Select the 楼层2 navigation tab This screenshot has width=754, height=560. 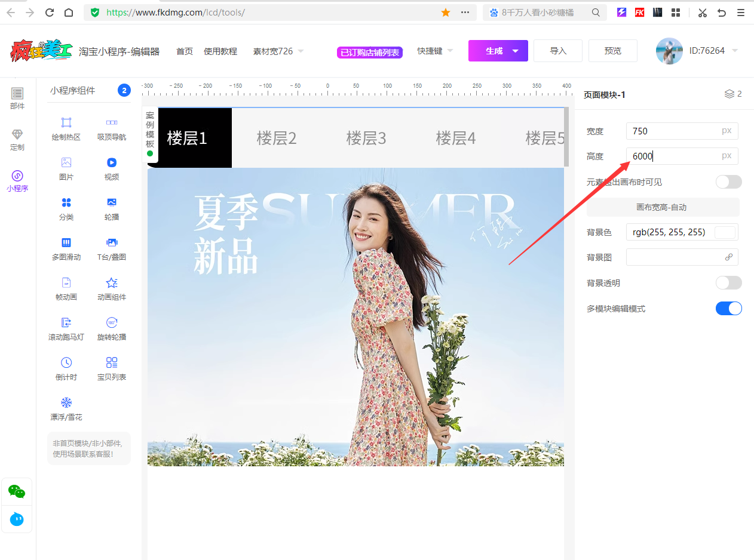pos(277,138)
